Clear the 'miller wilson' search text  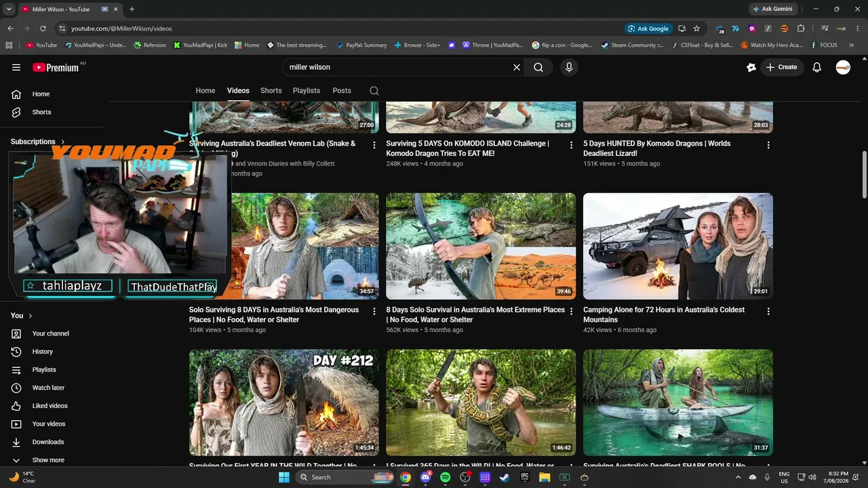click(x=517, y=67)
